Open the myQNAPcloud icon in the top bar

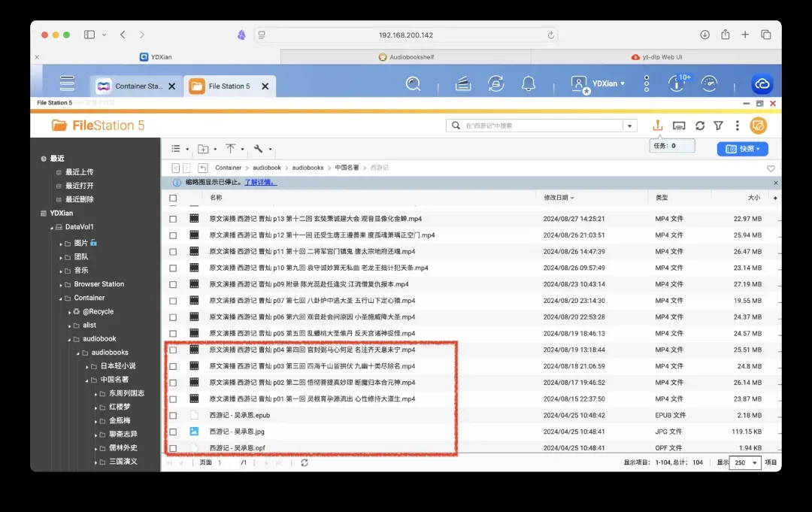pos(762,83)
